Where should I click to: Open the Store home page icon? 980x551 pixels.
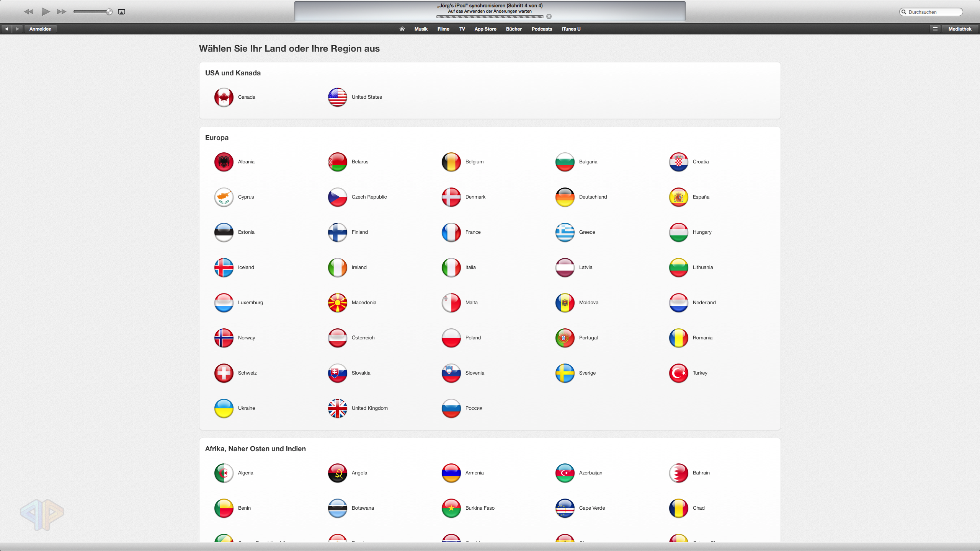402,29
